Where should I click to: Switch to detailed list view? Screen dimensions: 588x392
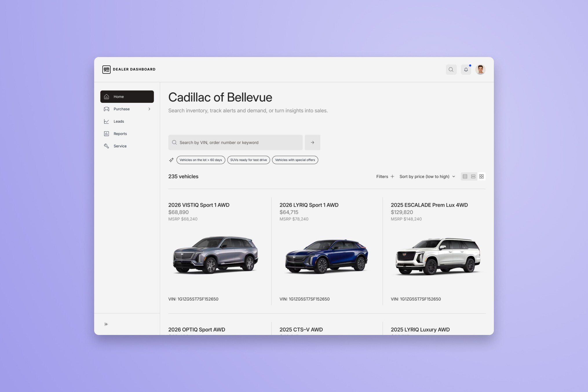[x=465, y=176]
